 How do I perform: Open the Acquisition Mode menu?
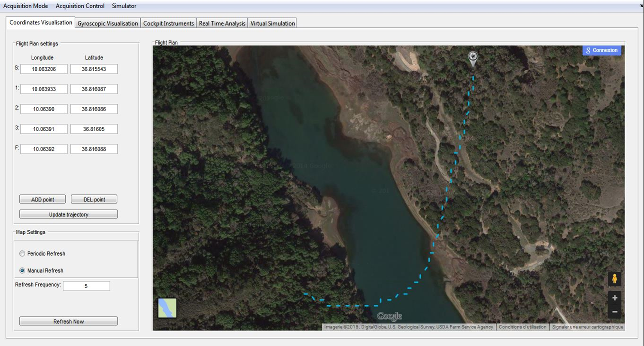(26, 6)
